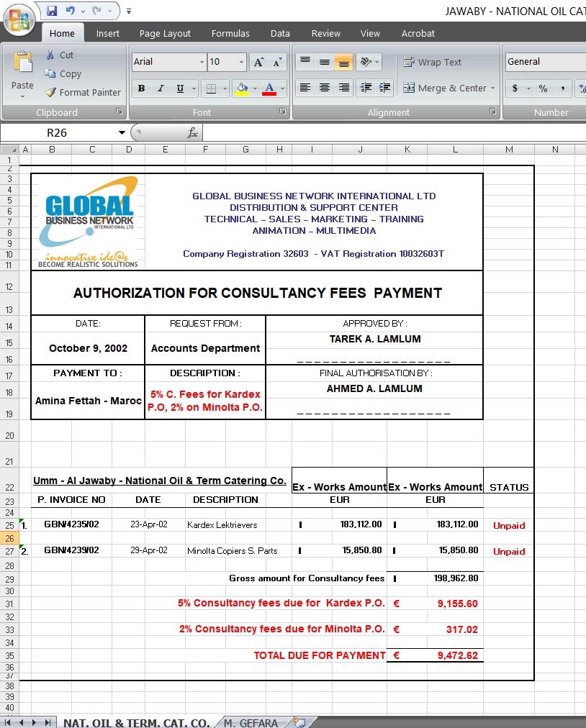Click the Percent Style icon
Viewport: 586px width, 728px height.
point(543,88)
